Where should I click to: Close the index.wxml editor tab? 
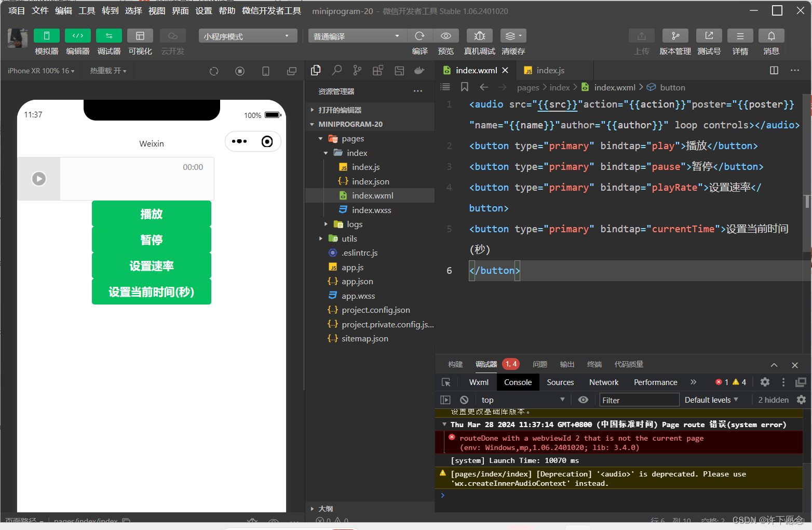click(505, 70)
